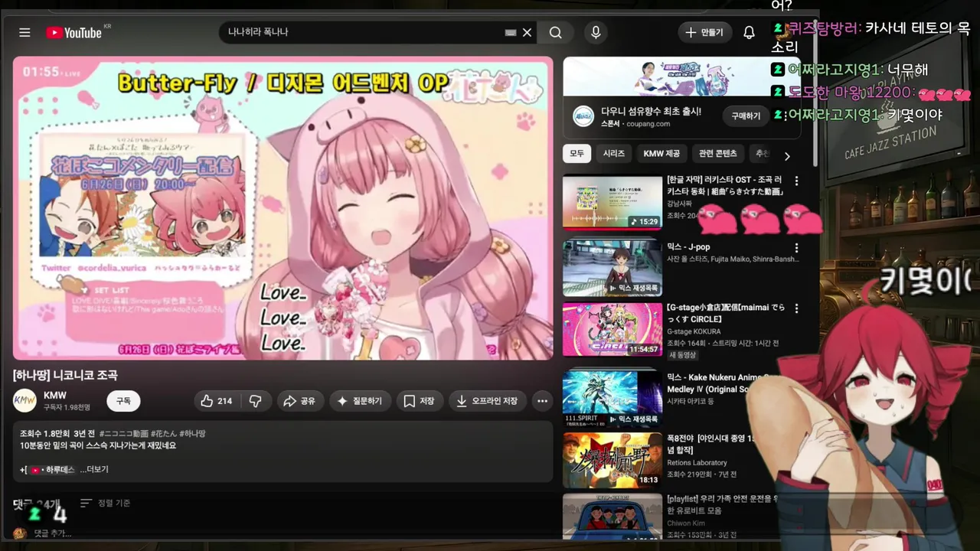Click the 질문하기 ask button

(x=361, y=401)
